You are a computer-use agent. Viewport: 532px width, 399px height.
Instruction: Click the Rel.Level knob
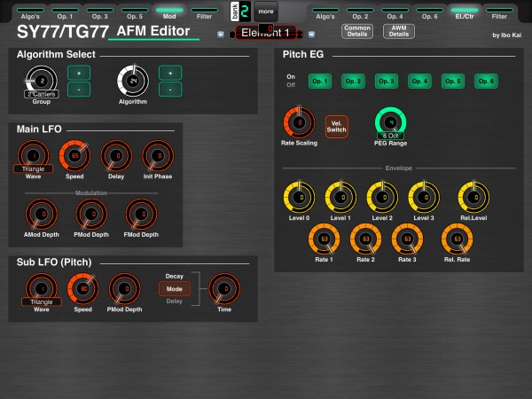473,197
